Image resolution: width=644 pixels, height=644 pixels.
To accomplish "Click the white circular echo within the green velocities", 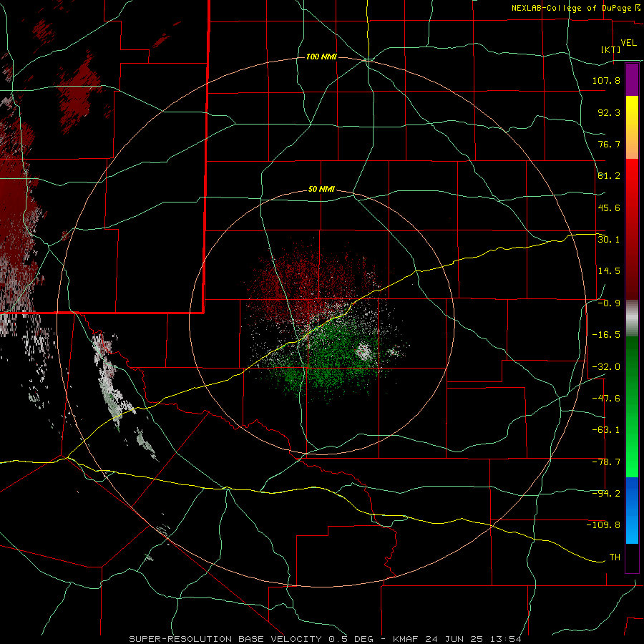I will (364, 351).
